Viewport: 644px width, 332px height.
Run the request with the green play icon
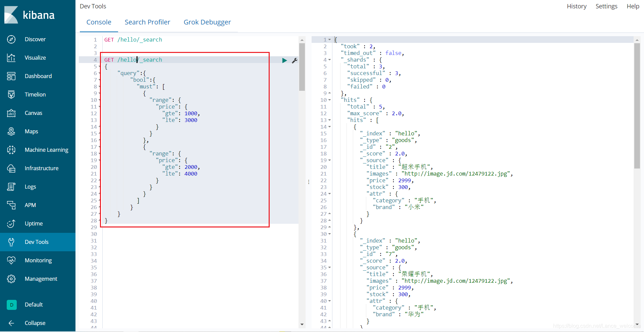[284, 60]
